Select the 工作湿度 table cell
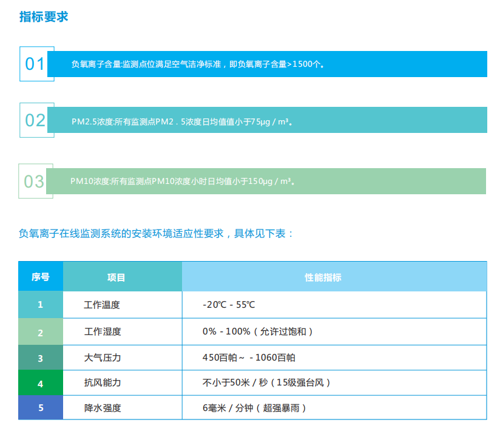Image resolution: width=500 pixels, height=448 pixels. pos(101,331)
